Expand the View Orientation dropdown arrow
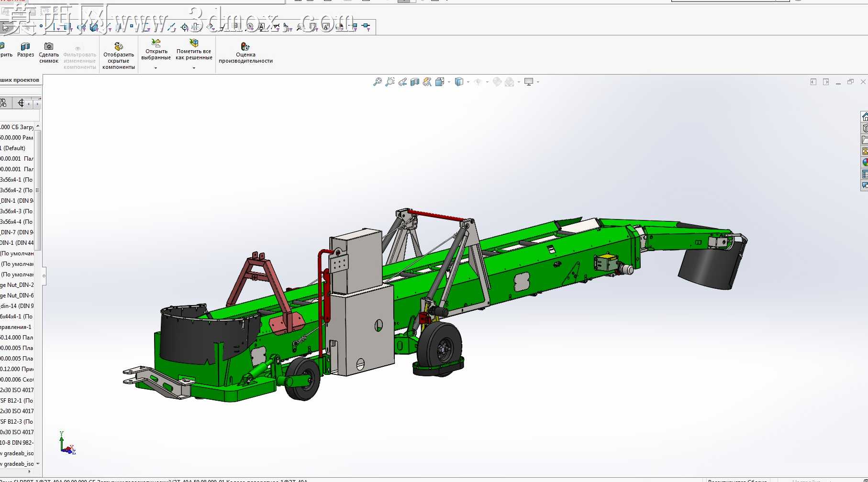The height and width of the screenshot is (482, 868). point(449,82)
